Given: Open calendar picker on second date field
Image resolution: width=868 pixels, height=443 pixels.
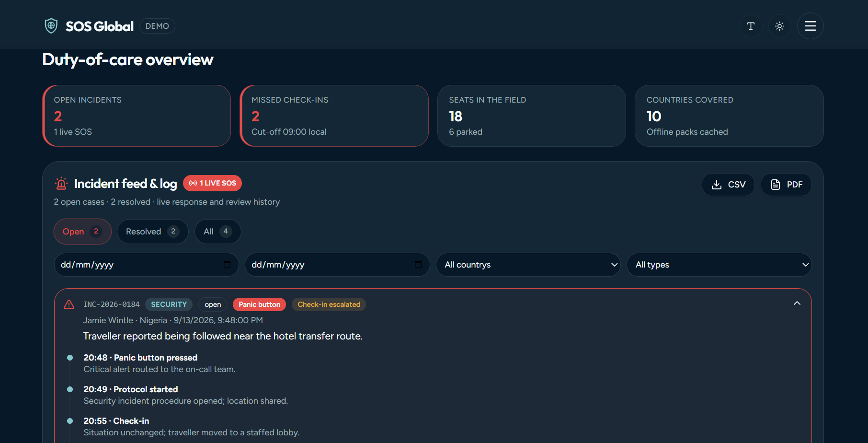Looking at the screenshot, I should (x=418, y=265).
